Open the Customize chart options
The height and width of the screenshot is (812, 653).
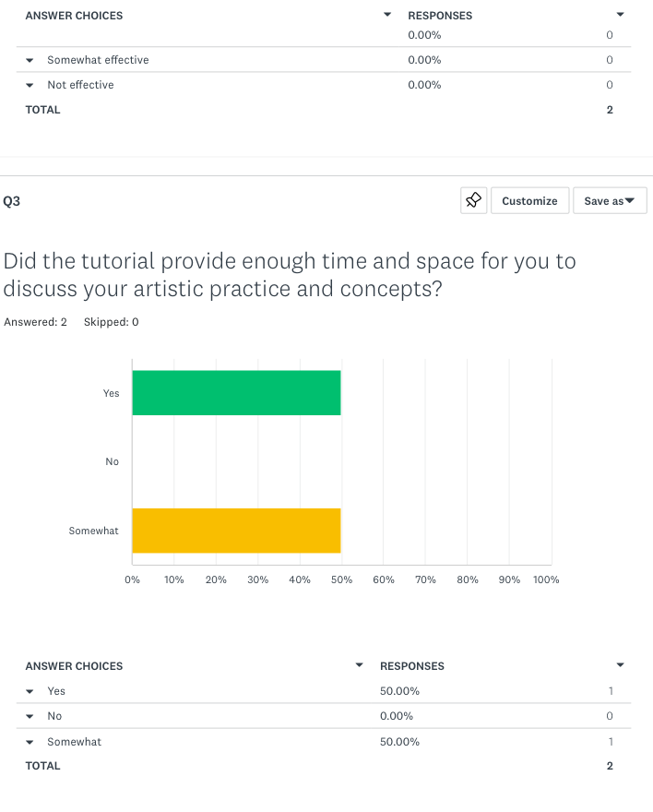529,200
